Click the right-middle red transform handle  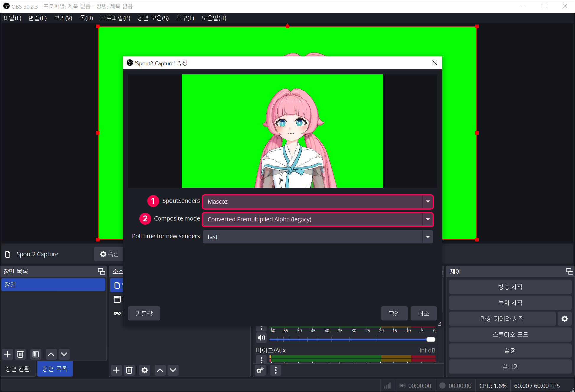477,133
